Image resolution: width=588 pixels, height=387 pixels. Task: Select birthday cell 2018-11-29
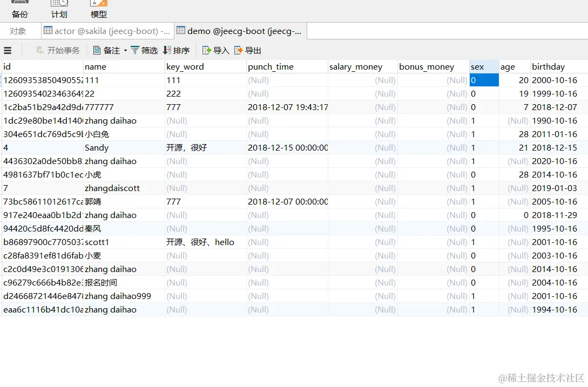coord(559,215)
